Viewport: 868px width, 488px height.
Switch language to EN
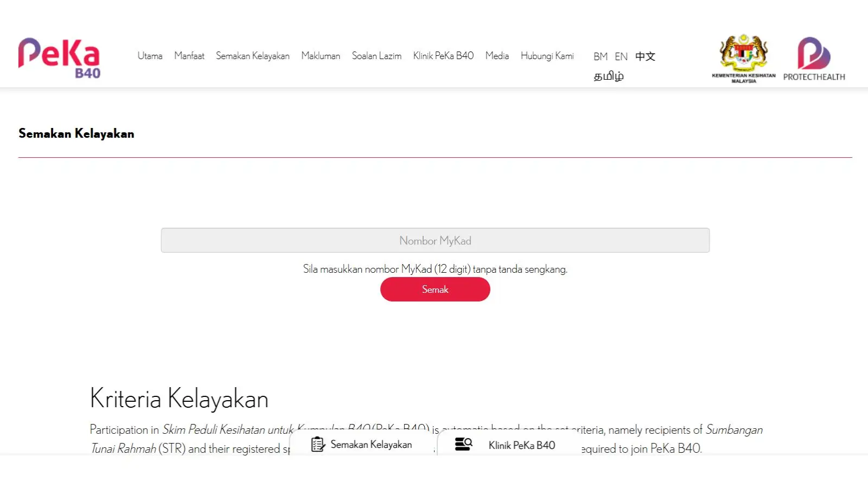[621, 56]
